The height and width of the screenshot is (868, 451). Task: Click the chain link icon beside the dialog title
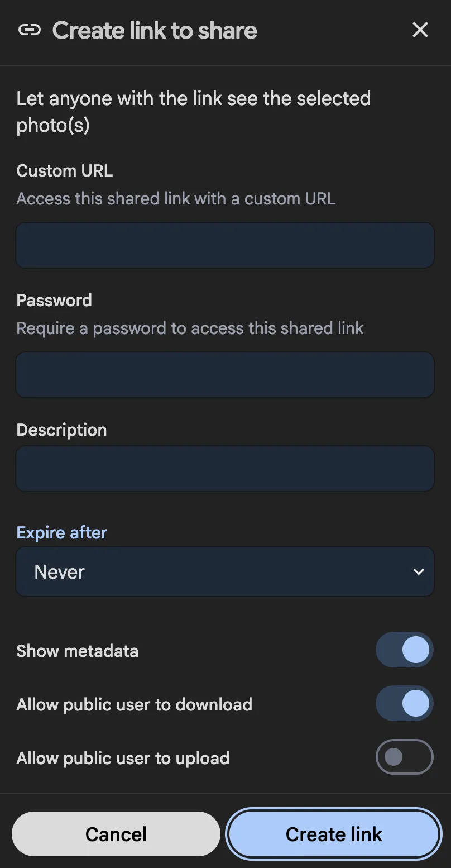point(31,30)
